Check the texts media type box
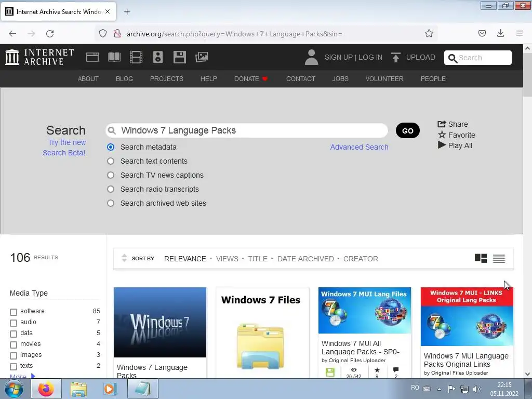This screenshot has height=399, width=532. pyautogui.click(x=14, y=366)
